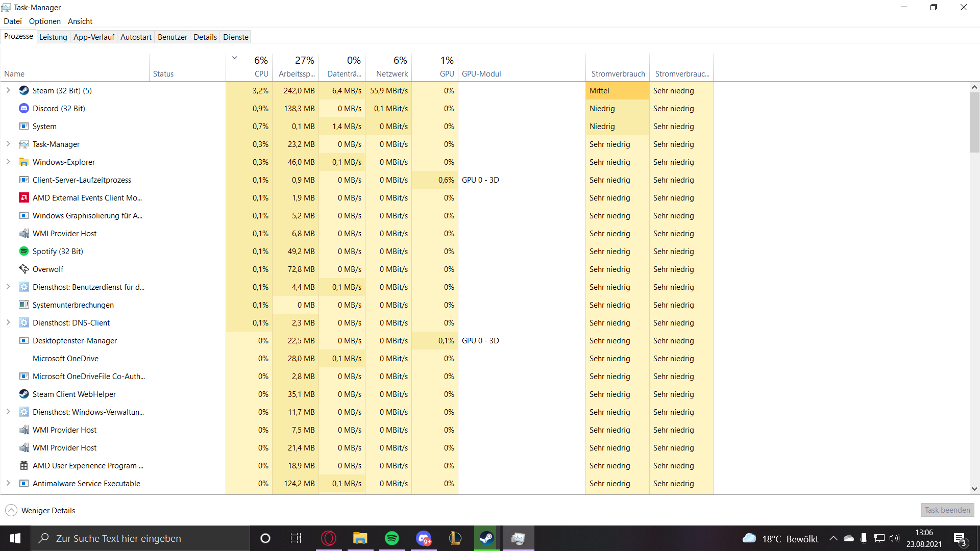
Task: Click Task View taskbar icon
Action: click(x=296, y=538)
